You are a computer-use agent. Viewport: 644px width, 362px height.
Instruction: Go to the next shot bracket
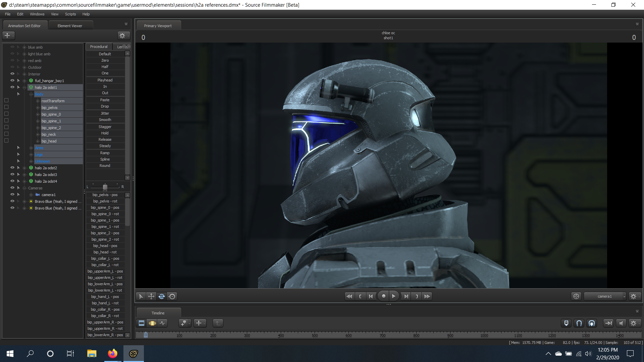click(x=417, y=296)
